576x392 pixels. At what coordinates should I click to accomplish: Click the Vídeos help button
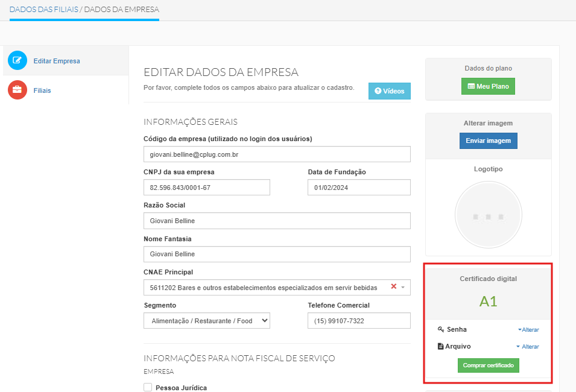[389, 91]
